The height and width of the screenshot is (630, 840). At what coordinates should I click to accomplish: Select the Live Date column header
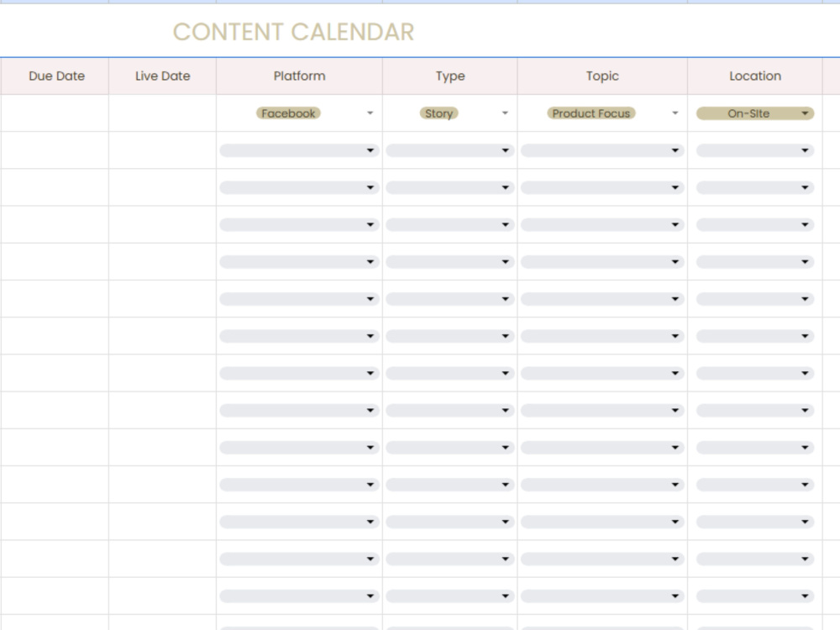[163, 76]
